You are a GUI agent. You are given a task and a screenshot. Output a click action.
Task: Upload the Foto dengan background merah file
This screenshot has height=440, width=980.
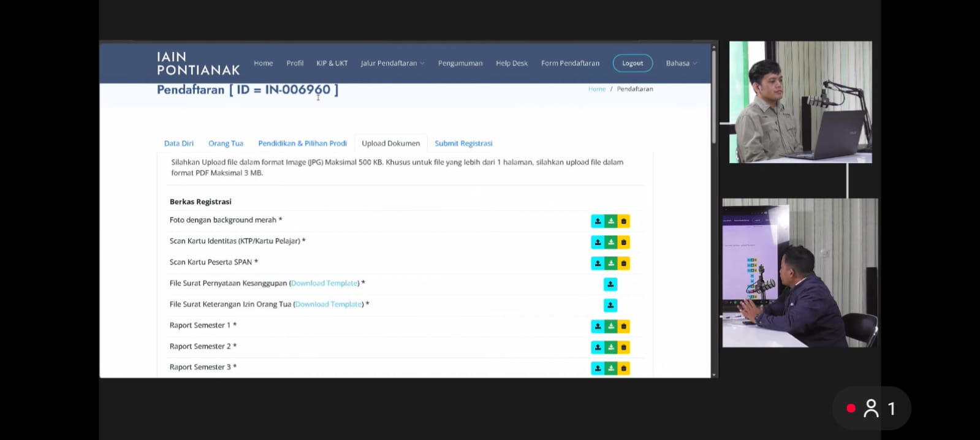598,221
